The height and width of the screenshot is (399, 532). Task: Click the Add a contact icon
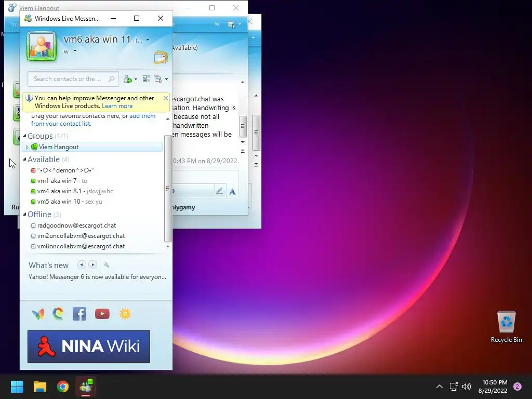[x=128, y=79]
